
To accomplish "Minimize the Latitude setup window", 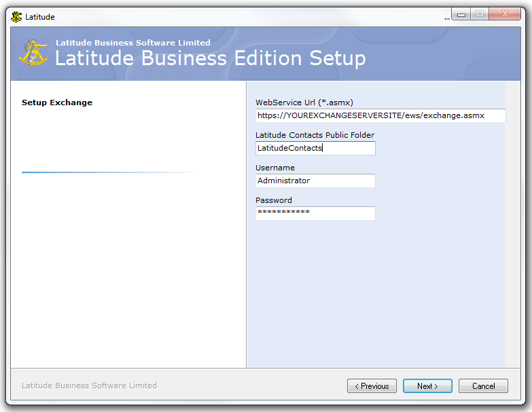I will [461, 14].
